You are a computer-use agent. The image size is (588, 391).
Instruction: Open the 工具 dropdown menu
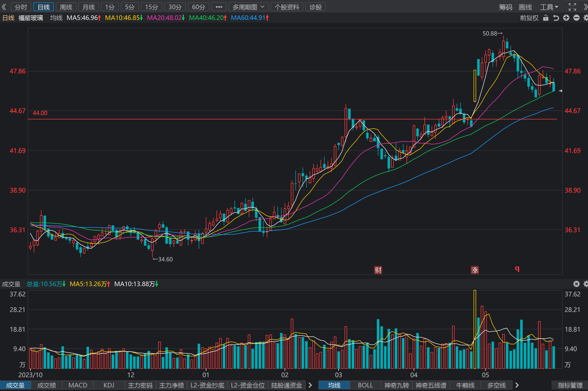point(549,7)
